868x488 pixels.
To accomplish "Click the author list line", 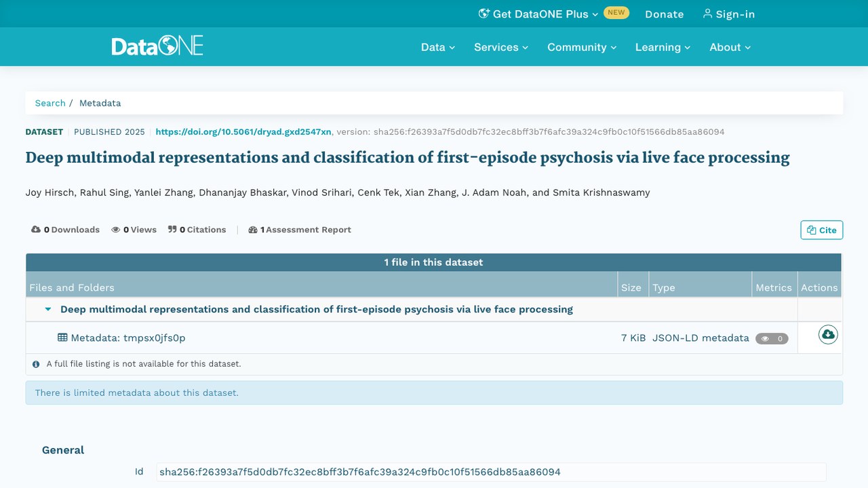I will pyautogui.click(x=338, y=192).
